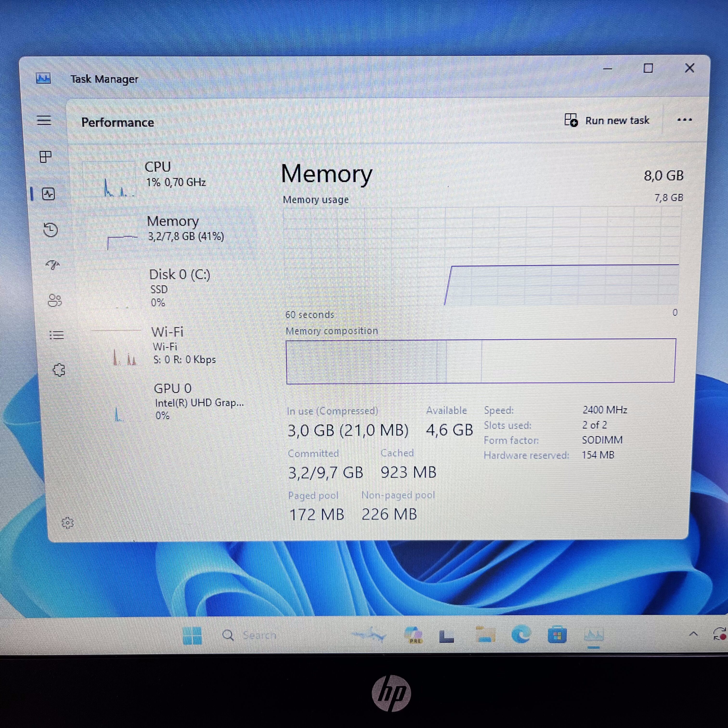This screenshot has height=728, width=728.
Task: Open the Startup apps page icon
Action: point(53,265)
